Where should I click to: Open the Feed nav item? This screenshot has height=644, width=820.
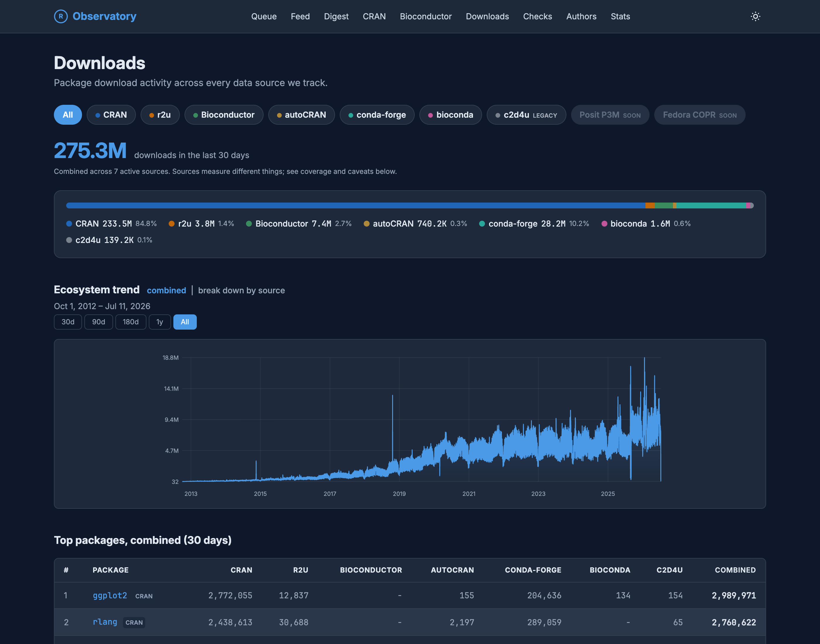[x=300, y=16]
